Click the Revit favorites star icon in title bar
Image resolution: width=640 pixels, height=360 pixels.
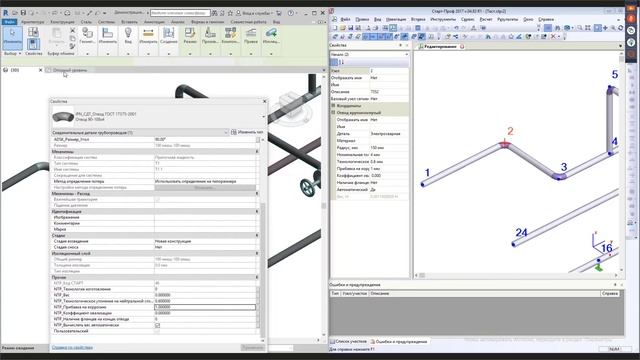[x=230, y=13]
